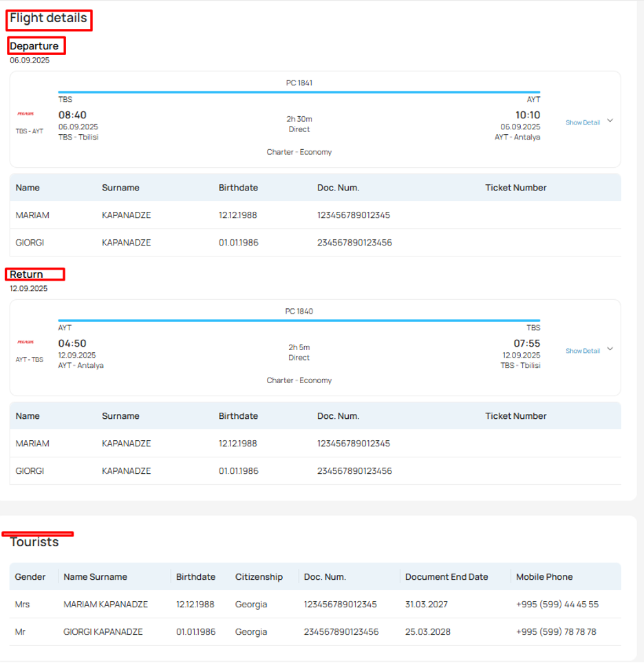Image resolution: width=644 pixels, height=663 pixels.
Task: Open the return "Show Detail" link
Action: [x=581, y=350]
